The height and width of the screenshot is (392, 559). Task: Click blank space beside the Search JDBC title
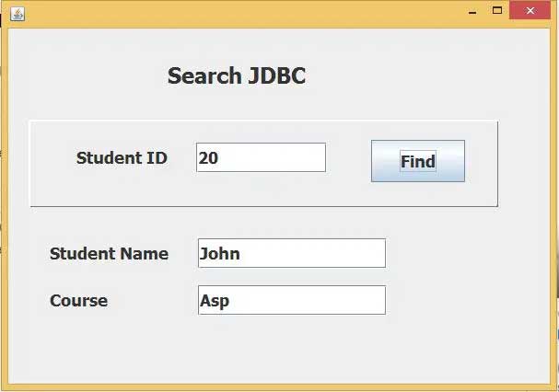[x=410, y=75]
